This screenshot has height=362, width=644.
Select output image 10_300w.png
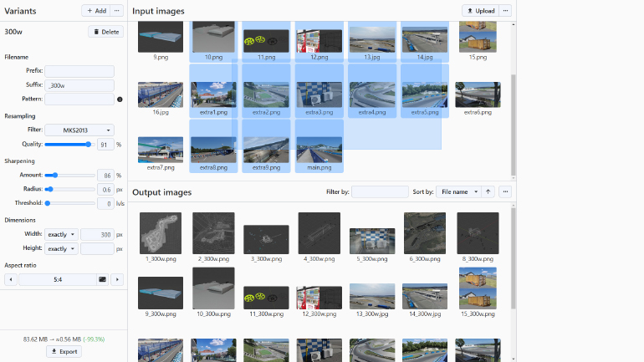click(x=213, y=293)
